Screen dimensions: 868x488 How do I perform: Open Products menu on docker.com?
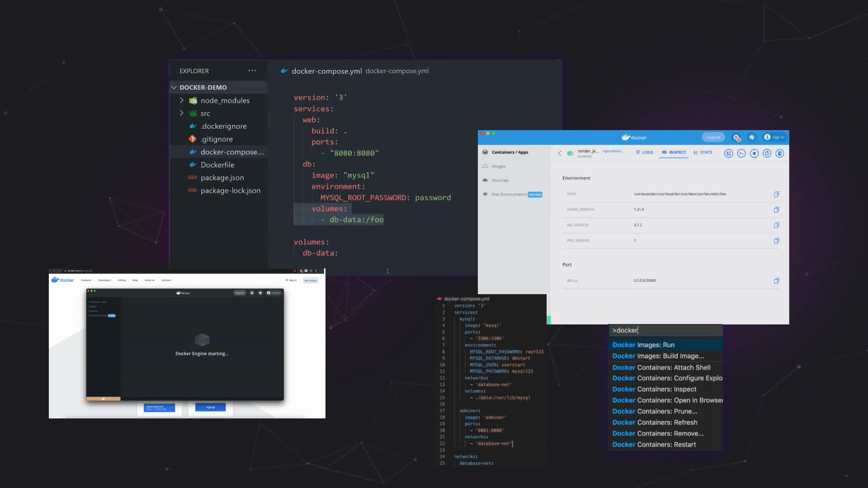86,280
